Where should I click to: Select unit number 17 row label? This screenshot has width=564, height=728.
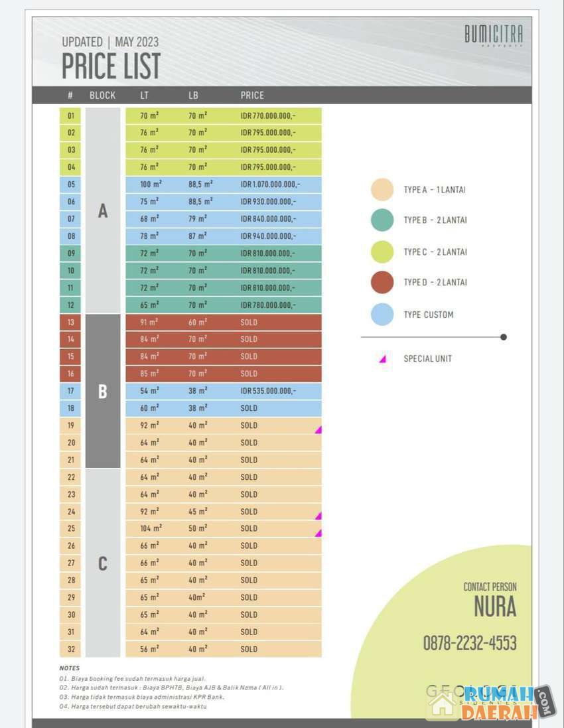[x=71, y=392]
